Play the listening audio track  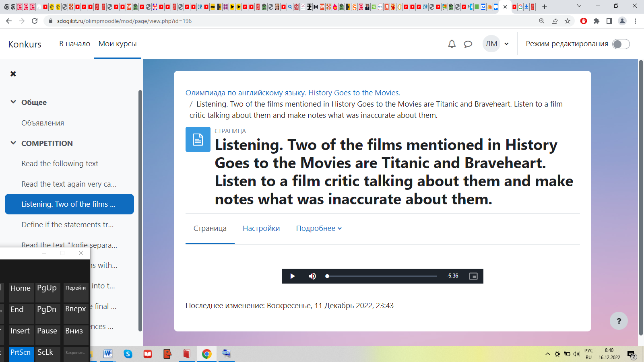click(293, 276)
